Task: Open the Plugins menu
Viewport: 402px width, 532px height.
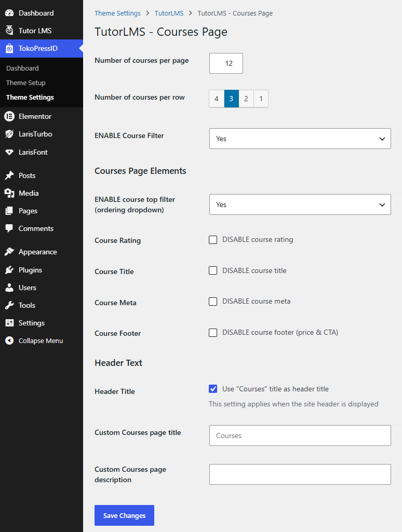Action: [x=42, y=270]
